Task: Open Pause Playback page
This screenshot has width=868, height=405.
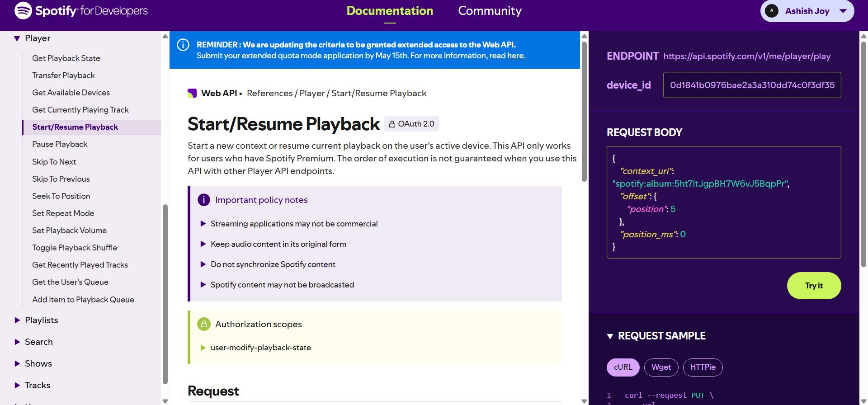Action: click(60, 144)
